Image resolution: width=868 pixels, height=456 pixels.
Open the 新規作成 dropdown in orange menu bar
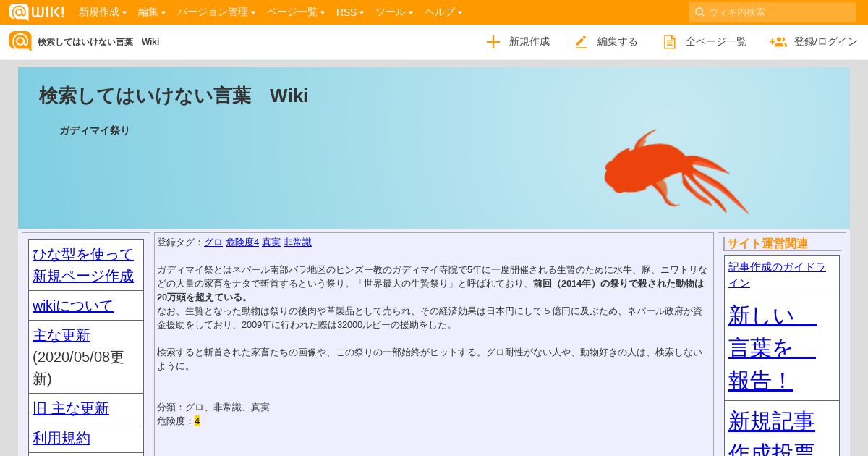[103, 12]
